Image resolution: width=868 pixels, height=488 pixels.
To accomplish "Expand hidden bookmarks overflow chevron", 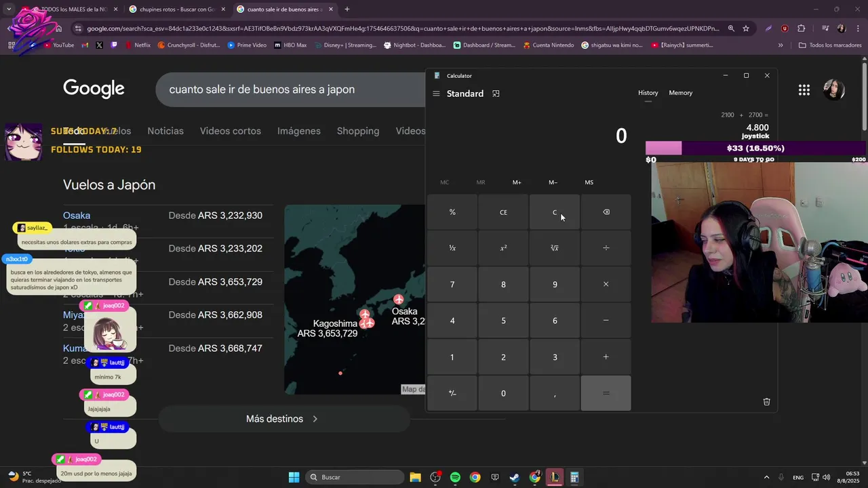I will tap(781, 45).
